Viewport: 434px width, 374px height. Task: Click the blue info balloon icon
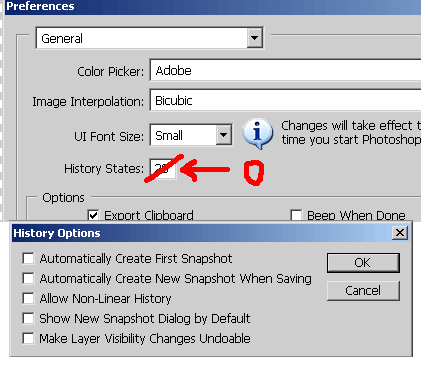(x=257, y=133)
